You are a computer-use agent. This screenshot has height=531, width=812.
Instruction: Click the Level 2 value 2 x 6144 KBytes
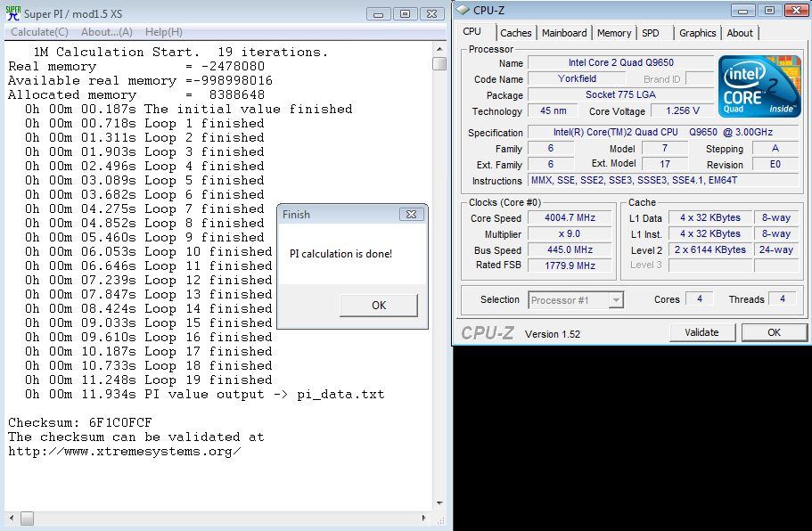710,250
